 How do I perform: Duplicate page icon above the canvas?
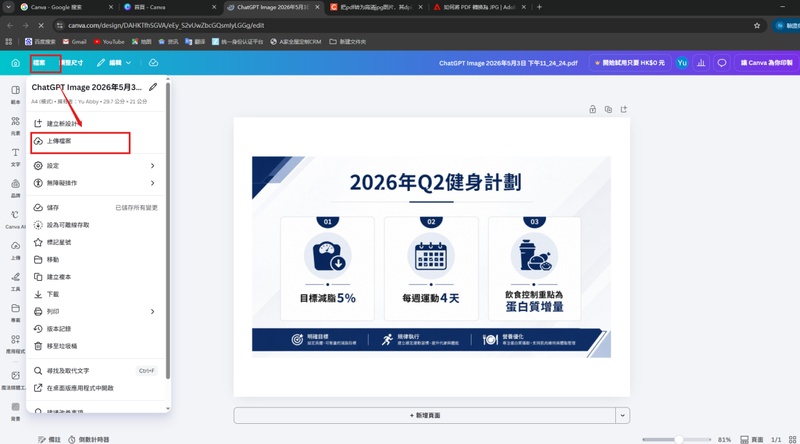[608, 109]
